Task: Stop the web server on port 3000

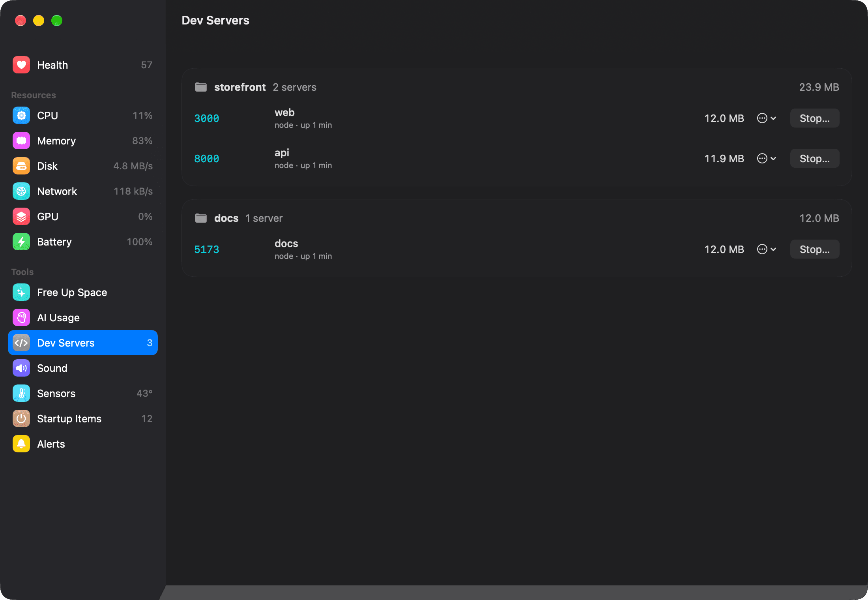Action: point(814,118)
